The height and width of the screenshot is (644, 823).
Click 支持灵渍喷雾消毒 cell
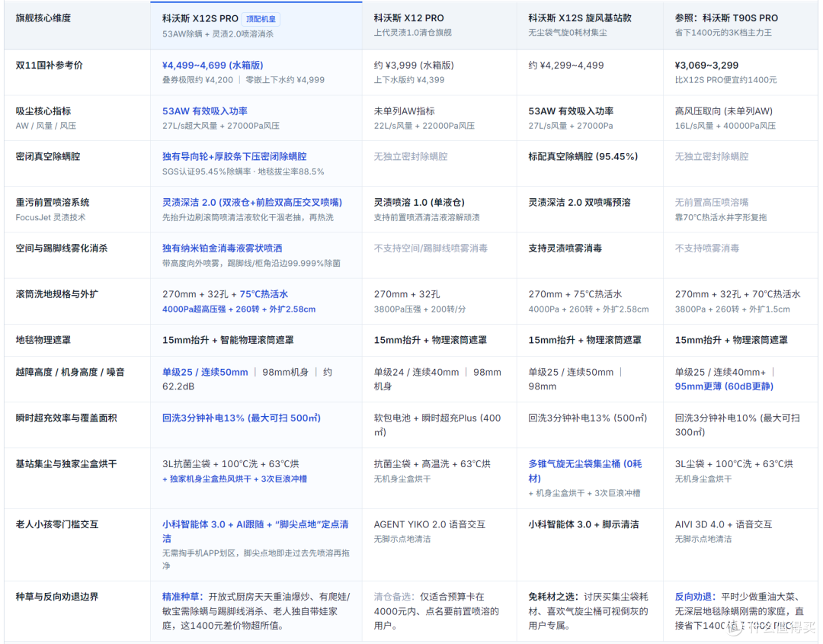[565, 248]
